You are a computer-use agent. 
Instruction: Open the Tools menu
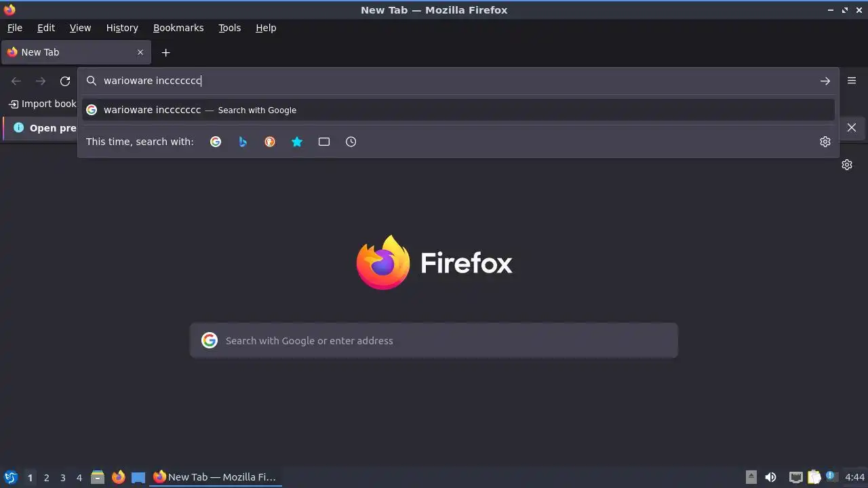(x=230, y=28)
